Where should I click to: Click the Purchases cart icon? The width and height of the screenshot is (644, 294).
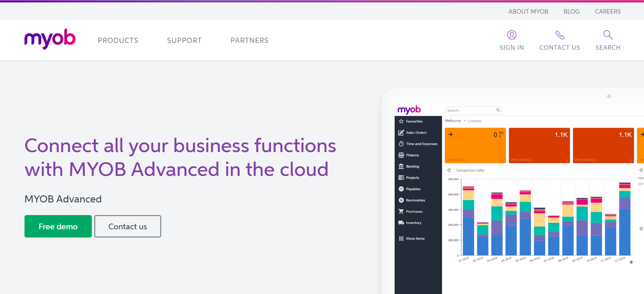point(401,211)
